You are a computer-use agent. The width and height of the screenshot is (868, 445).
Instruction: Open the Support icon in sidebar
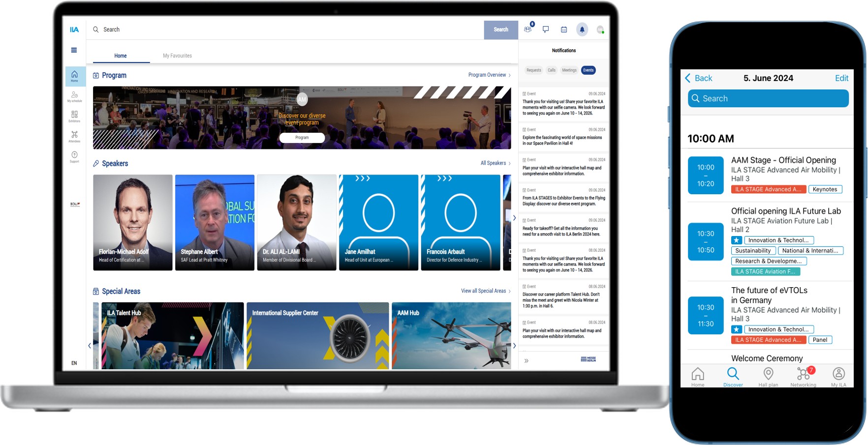coord(74,156)
